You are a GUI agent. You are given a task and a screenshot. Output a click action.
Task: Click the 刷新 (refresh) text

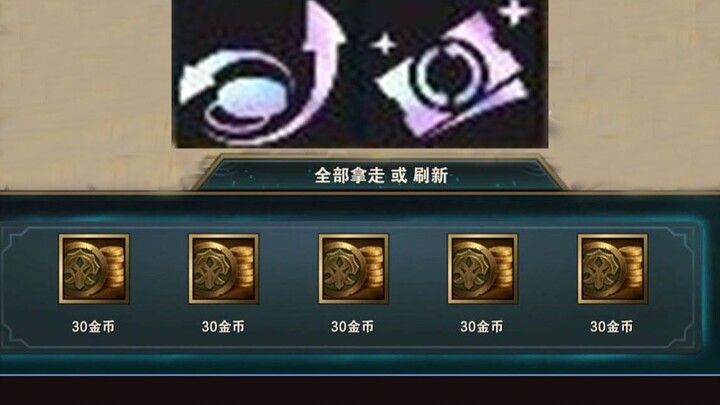430,175
